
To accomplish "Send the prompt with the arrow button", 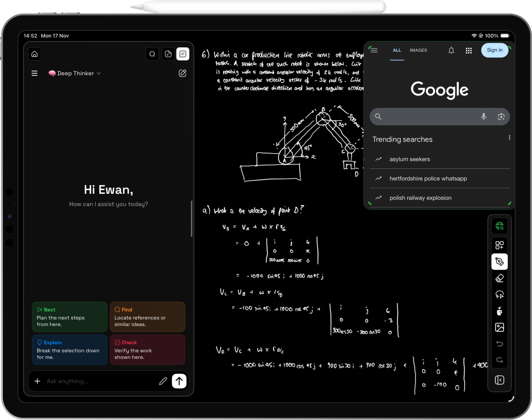I will pos(179,381).
